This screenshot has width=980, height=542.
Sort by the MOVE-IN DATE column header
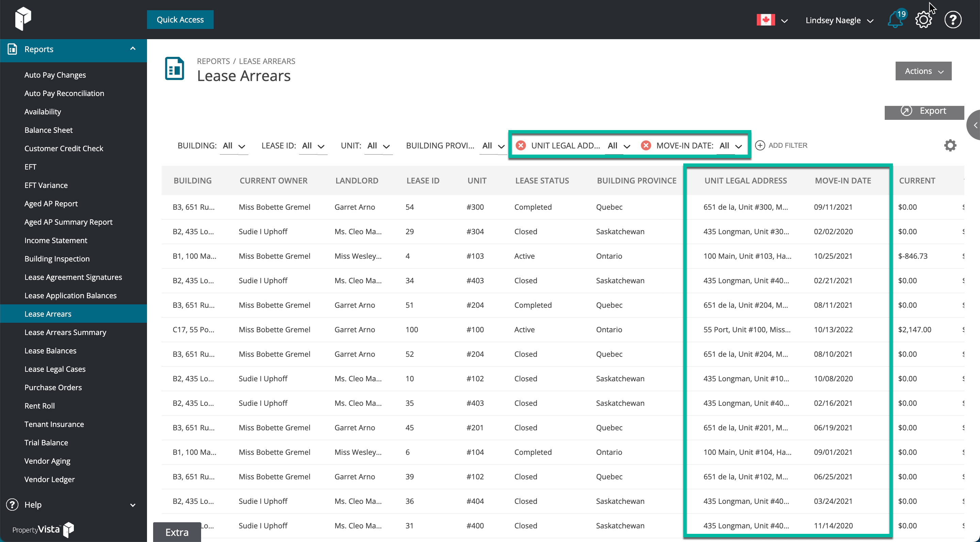[843, 181]
